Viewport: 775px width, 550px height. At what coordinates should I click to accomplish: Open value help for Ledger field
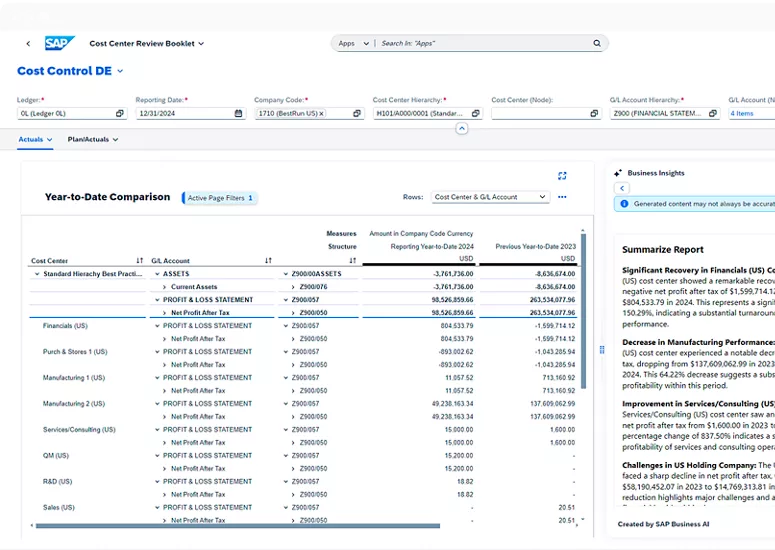point(119,114)
